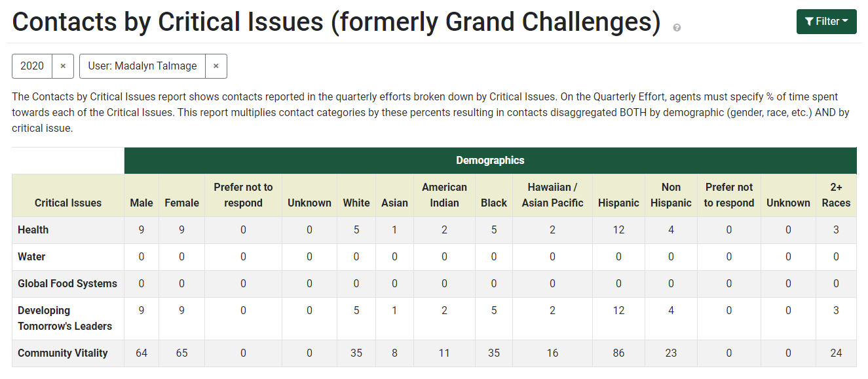This screenshot has width=868, height=379.
Task: Select the User: Madalyn Talmage tag label
Action: point(142,66)
